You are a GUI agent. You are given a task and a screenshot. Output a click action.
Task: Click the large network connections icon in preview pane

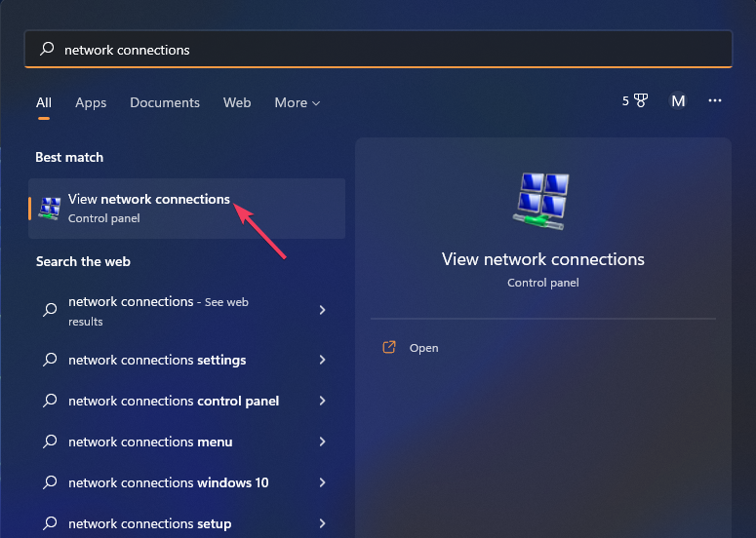point(542,201)
